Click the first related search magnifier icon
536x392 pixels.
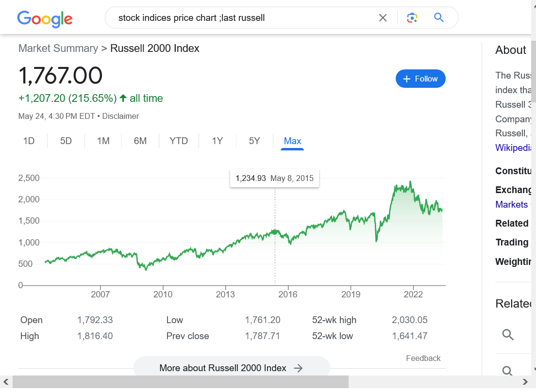[x=508, y=335]
